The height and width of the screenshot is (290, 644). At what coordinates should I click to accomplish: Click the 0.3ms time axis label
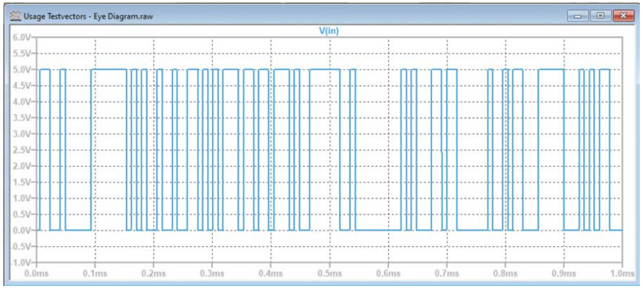point(212,273)
